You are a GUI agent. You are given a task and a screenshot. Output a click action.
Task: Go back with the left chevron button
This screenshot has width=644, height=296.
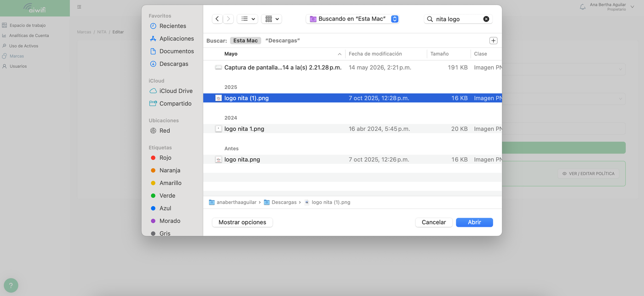218,19
